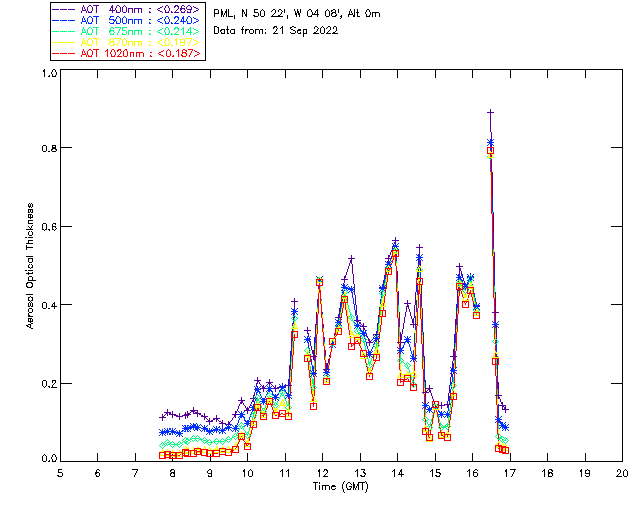Click the hour 5 label on x-axis

tap(60, 473)
